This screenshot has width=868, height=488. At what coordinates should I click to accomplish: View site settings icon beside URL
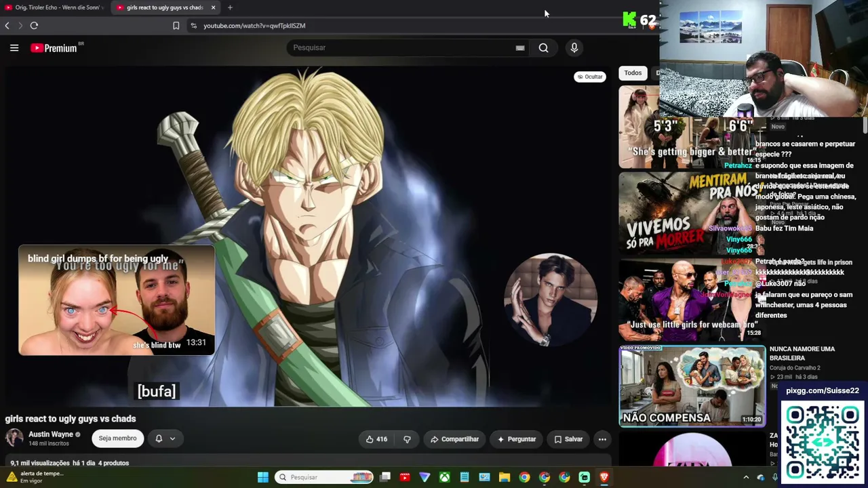193,26
